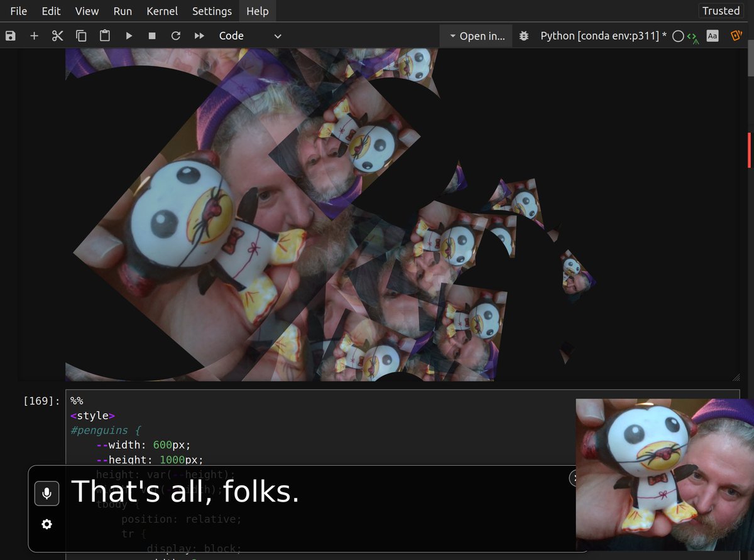Click the red scrollbar marker at right edge
Viewport: 754px width, 560px height.
pos(749,150)
